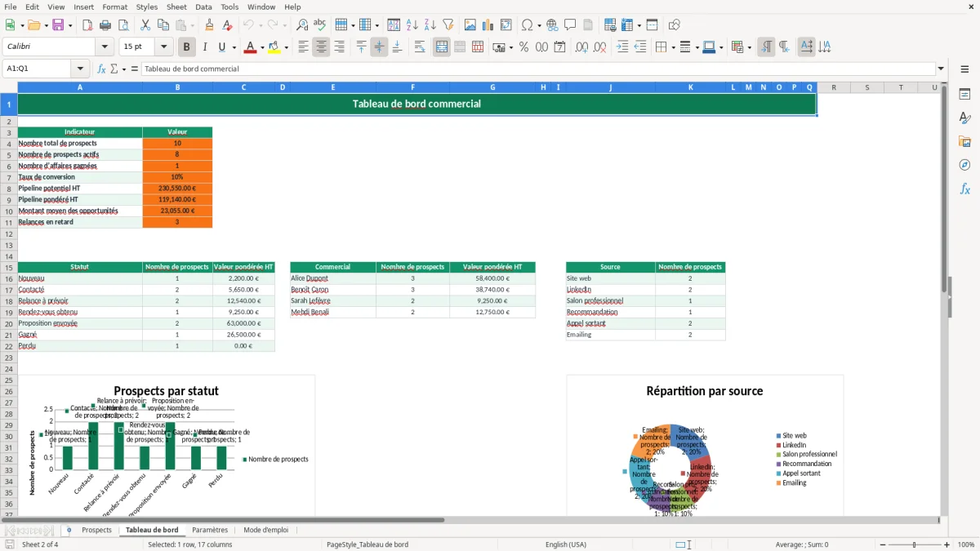Toggle Merge and Center Cells
Image resolution: width=980 pixels, height=551 pixels.
tap(442, 47)
